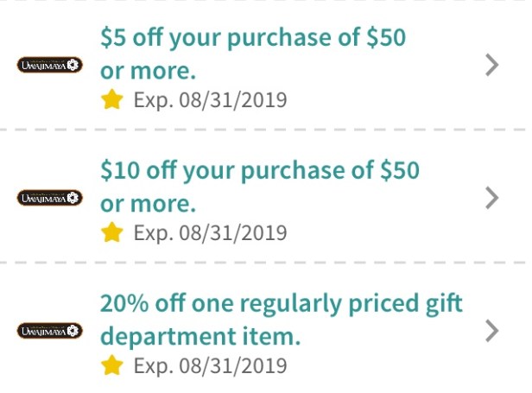This screenshot has height=393, width=532.
Task: Click "or more." text in the $10 coupon
Action: point(148,204)
